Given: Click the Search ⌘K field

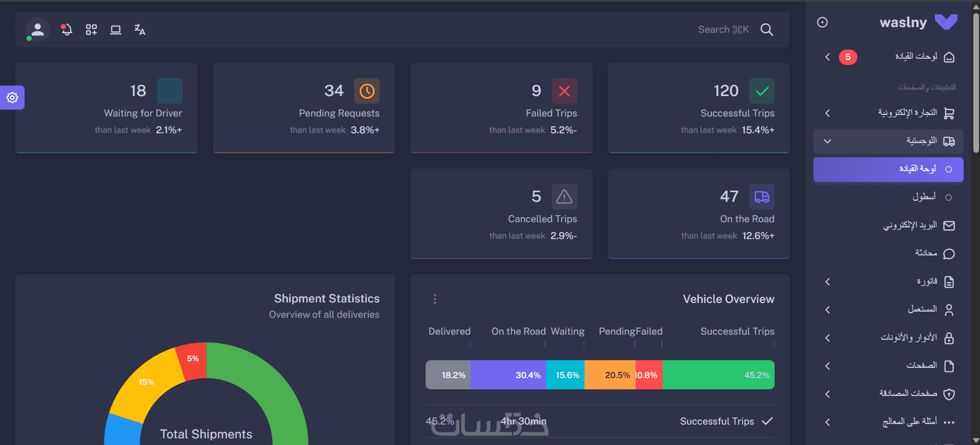Looking at the screenshot, I should [x=723, y=30].
